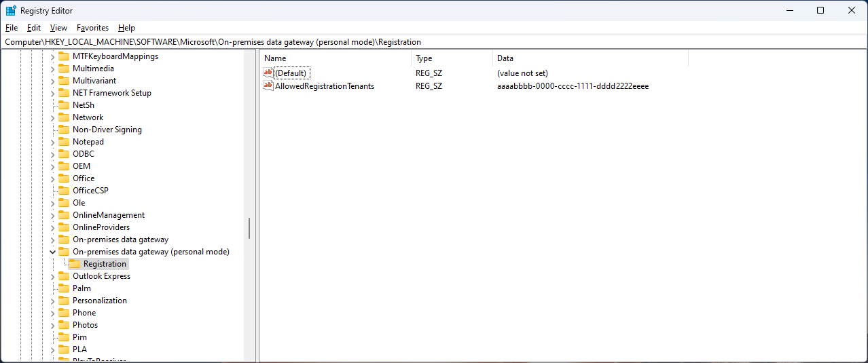Expand the Outlook Express key
868x363 pixels.
[x=53, y=276]
